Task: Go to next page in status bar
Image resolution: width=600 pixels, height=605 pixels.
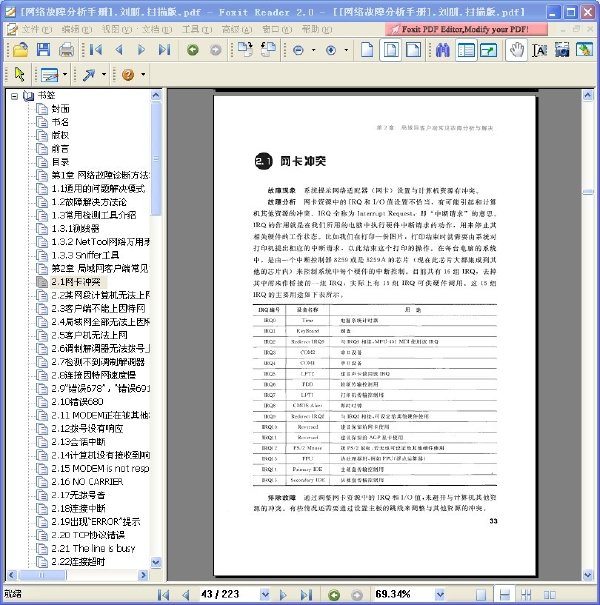Action: [x=283, y=595]
